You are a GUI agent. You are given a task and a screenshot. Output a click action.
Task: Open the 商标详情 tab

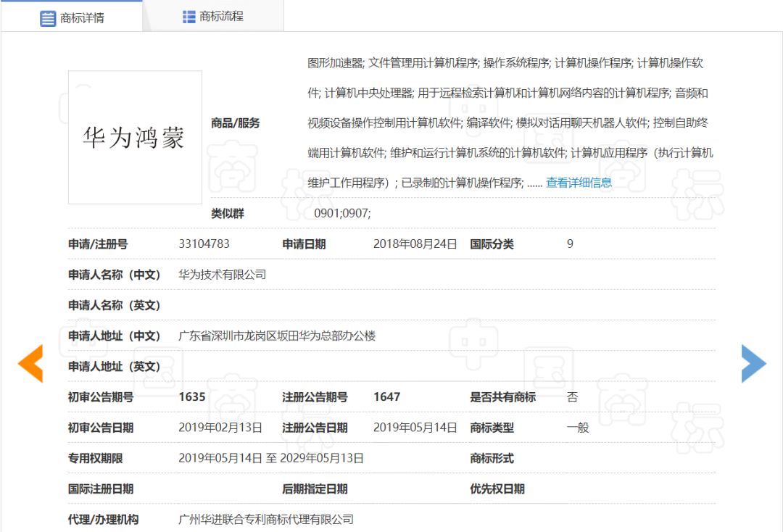point(71,17)
